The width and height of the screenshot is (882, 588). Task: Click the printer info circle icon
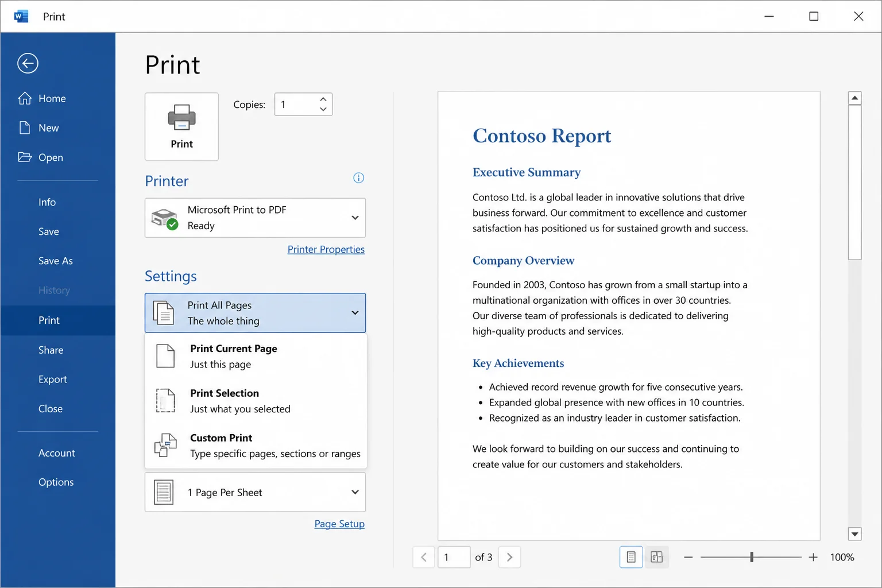[358, 178]
